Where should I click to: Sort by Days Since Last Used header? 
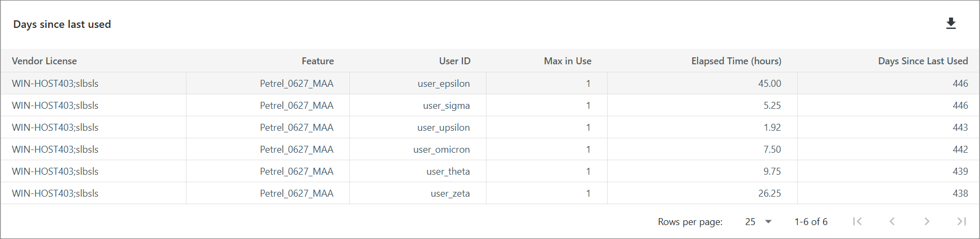pos(923,61)
